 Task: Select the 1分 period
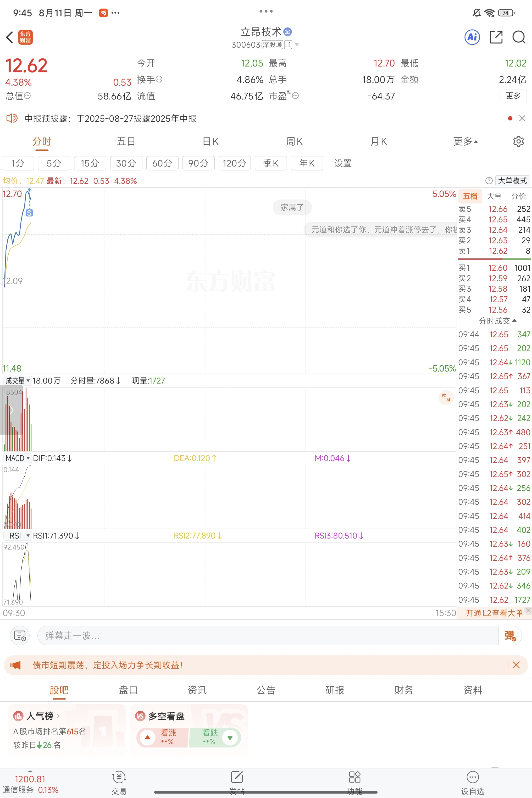18,163
